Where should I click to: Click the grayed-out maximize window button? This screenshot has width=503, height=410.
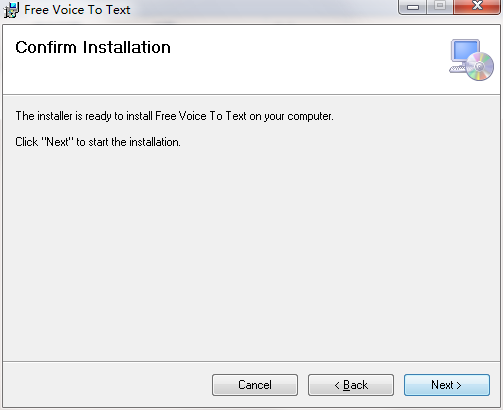click(440, 7)
